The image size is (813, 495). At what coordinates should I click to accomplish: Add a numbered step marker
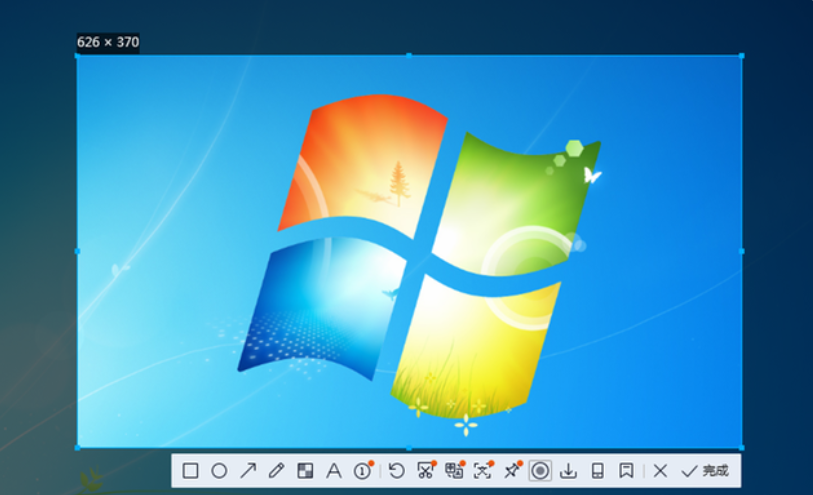click(x=362, y=470)
